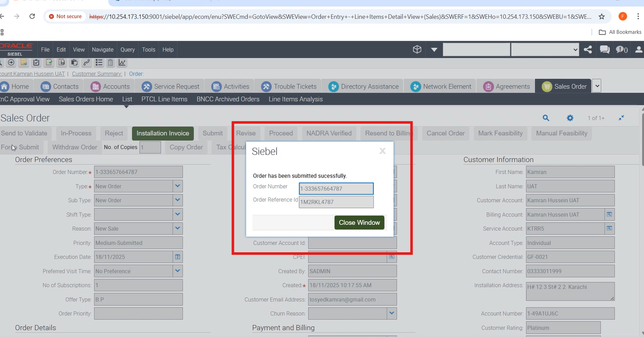Click Billing Account pick applet icon
The width and height of the screenshot is (644, 337).
[x=609, y=214]
